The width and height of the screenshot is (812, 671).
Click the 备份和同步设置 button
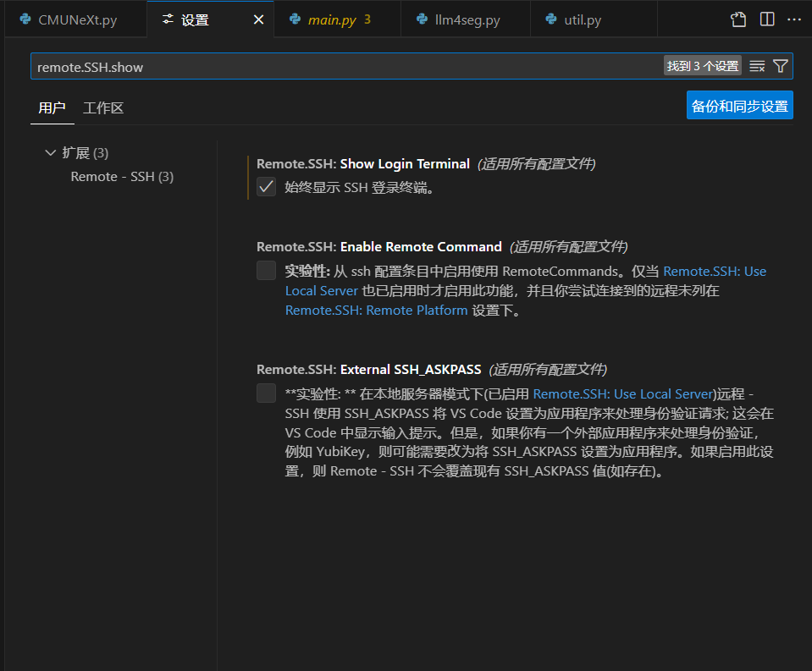(739, 106)
